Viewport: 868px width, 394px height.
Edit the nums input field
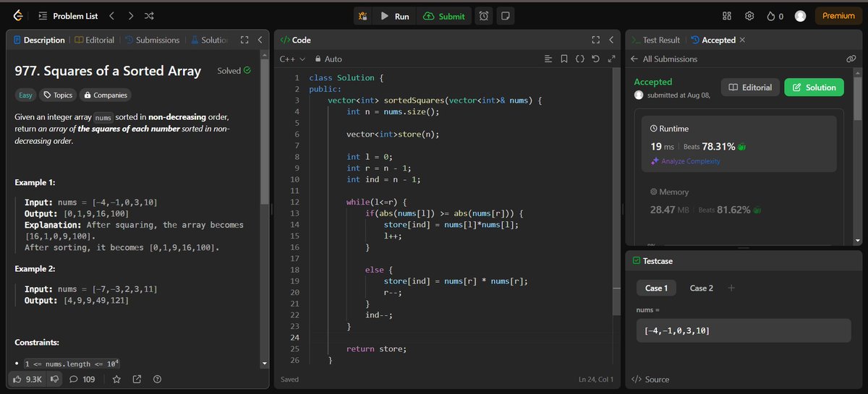point(745,330)
